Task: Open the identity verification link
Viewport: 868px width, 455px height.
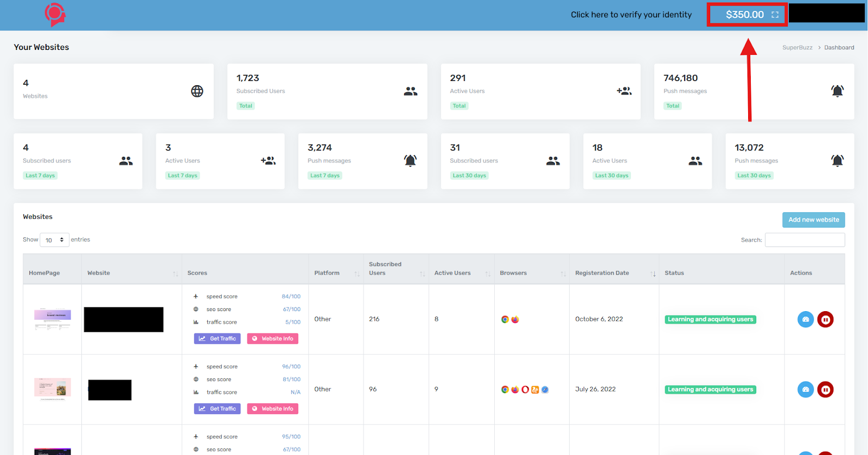Action: point(631,15)
